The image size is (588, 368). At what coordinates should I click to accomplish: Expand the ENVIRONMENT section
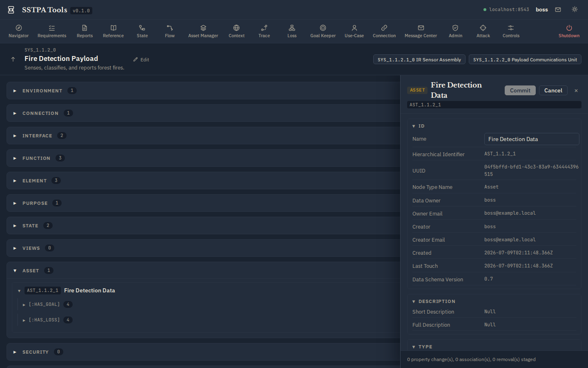(x=203, y=91)
